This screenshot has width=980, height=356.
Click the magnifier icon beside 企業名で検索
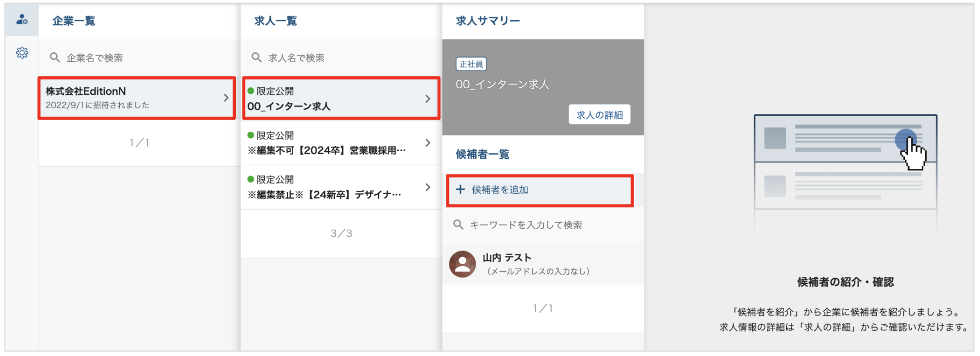pyautogui.click(x=55, y=58)
